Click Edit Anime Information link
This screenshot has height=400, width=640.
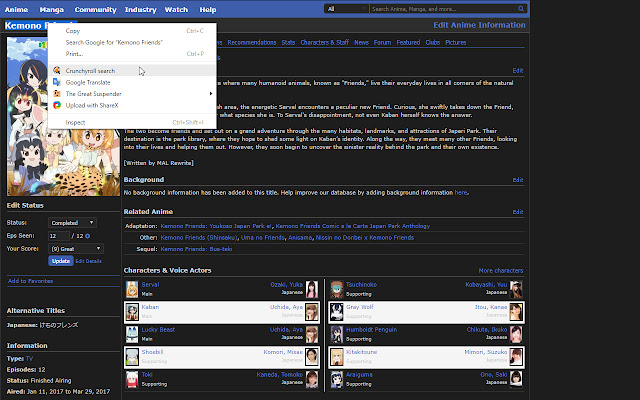479,25
